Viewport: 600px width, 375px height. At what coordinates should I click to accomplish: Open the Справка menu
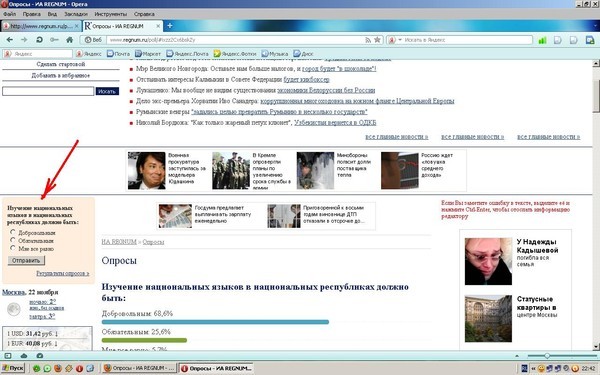(x=144, y=14)
